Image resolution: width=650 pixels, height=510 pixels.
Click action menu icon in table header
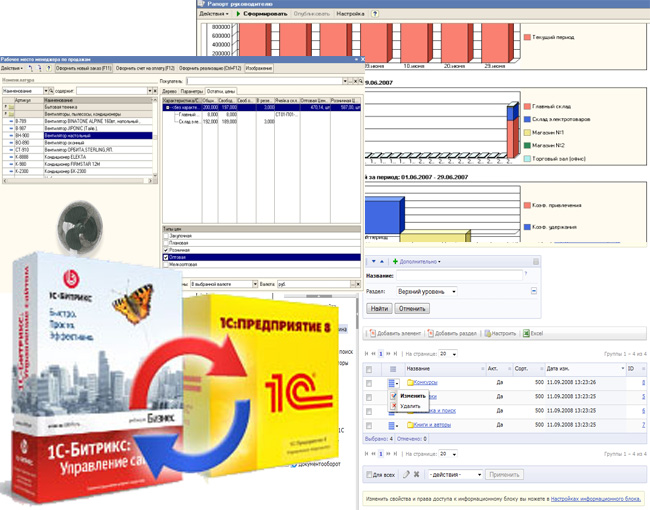393,369
